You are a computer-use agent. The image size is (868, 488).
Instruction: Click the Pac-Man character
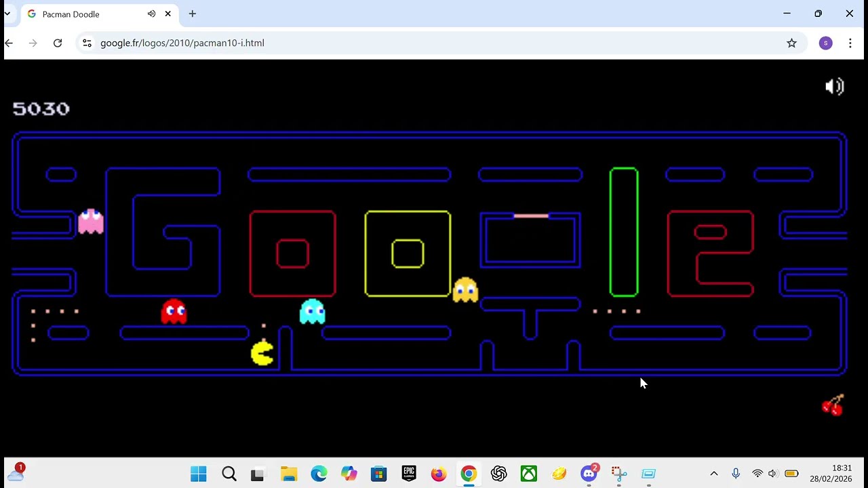pos(262,353)
